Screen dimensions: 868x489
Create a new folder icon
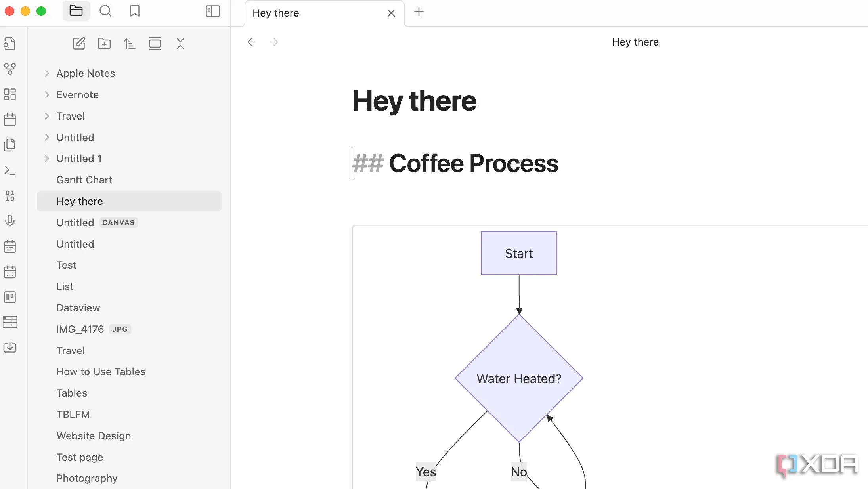104,43
